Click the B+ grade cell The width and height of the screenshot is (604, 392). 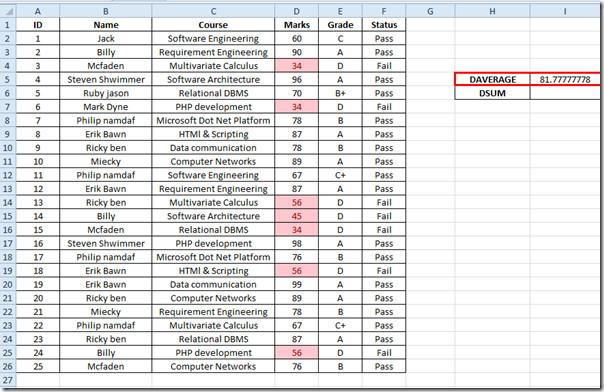[341, 93]
